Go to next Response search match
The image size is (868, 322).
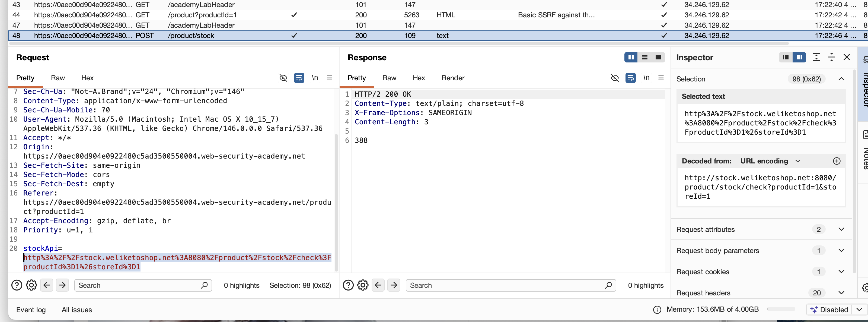pos(394,285)
